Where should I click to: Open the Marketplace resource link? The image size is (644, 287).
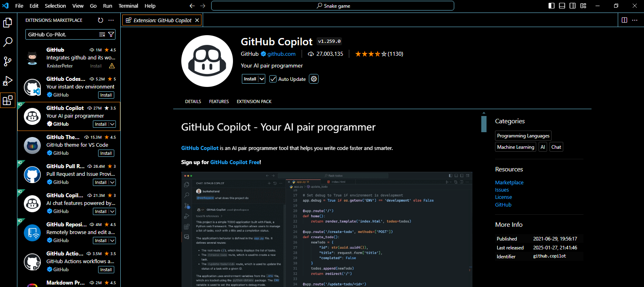point(509,182)
